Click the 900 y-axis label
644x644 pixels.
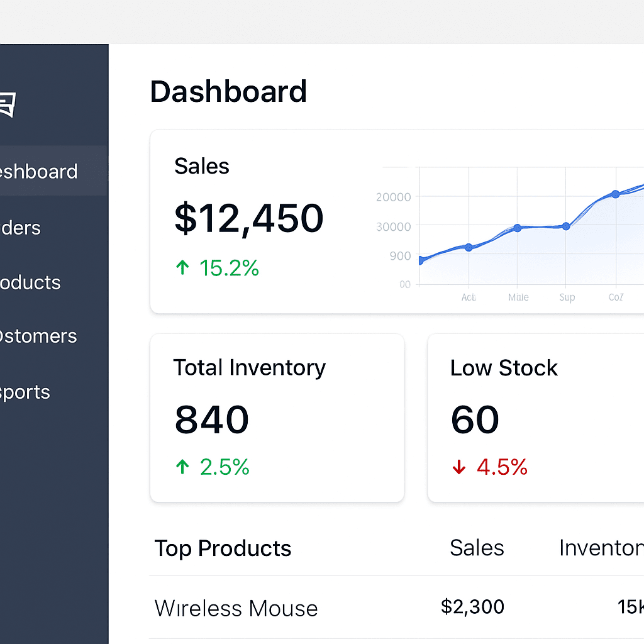tap(401, 257)
